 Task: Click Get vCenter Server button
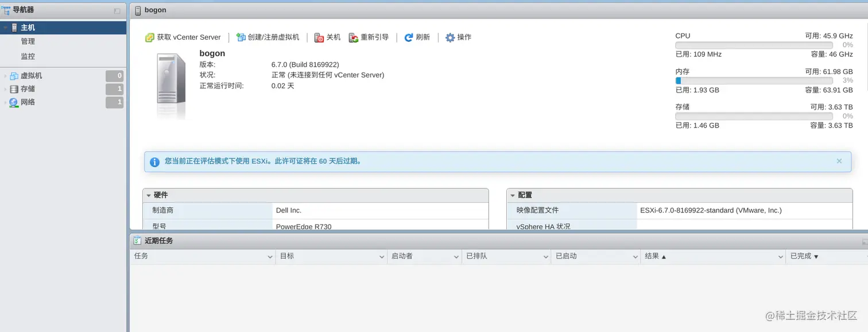pos(183,37)
